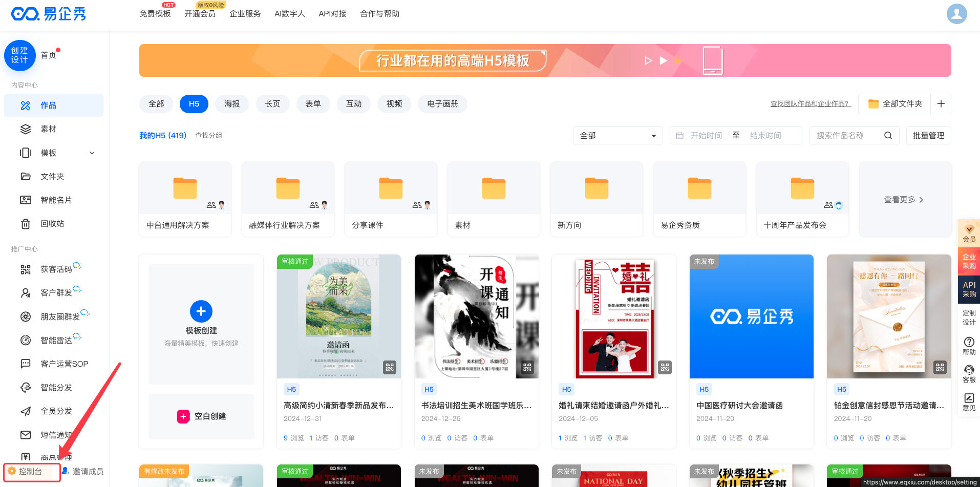Click 查找团队作品和企业作品 link
Image resolution: width=980 pixels, height=487 pixels.
810,104
